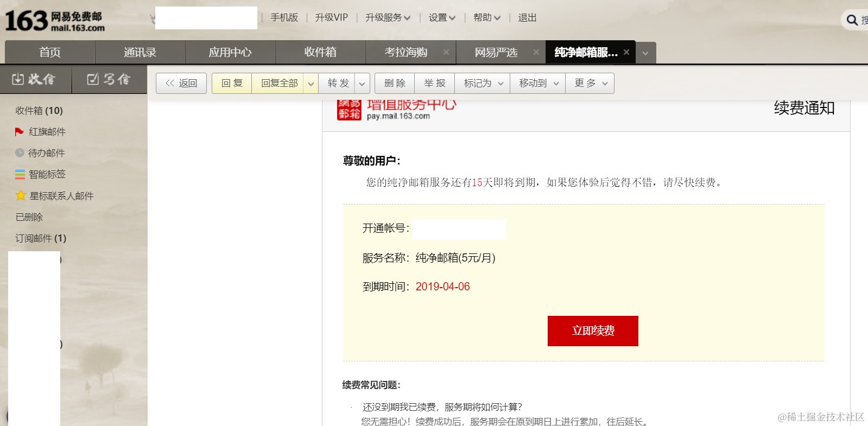Switch to the 网易严选 tab

tap(496, 52)
